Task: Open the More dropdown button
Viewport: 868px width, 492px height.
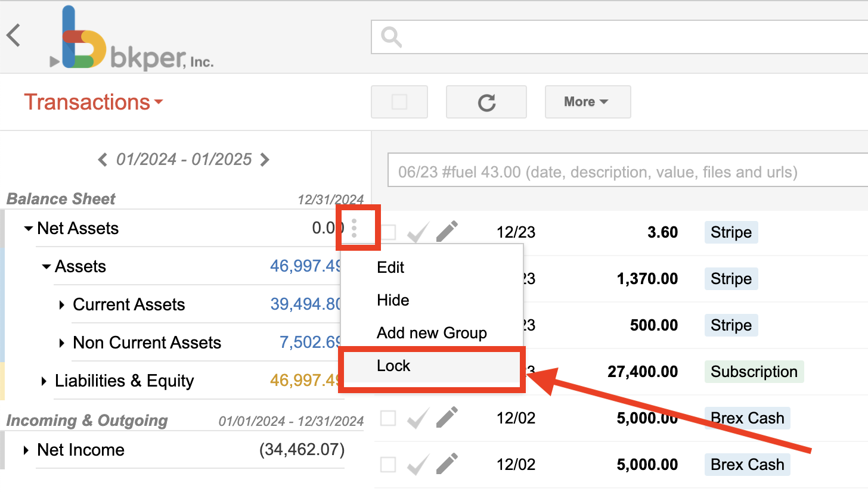Action: [587, 102]
